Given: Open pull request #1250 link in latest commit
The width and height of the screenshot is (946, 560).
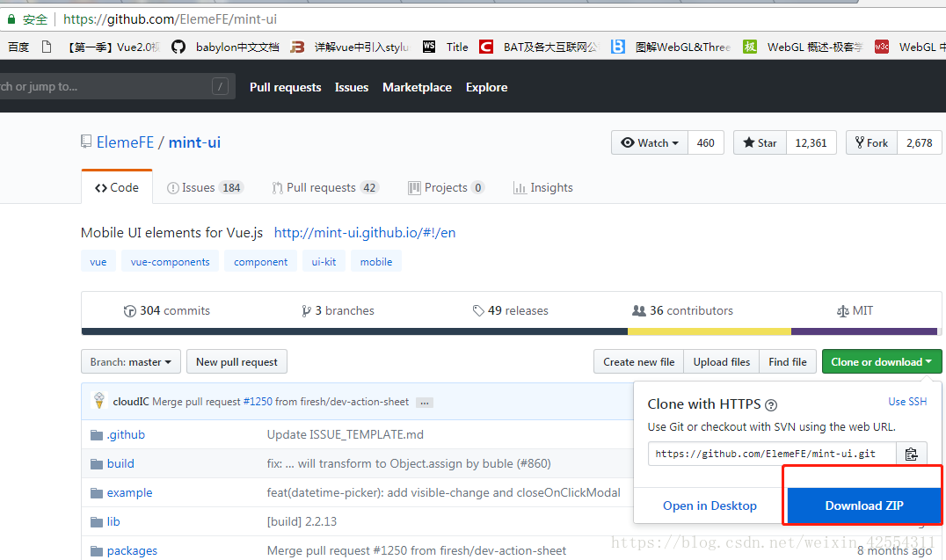Looking at the screenshot, I should click(258, 402).
